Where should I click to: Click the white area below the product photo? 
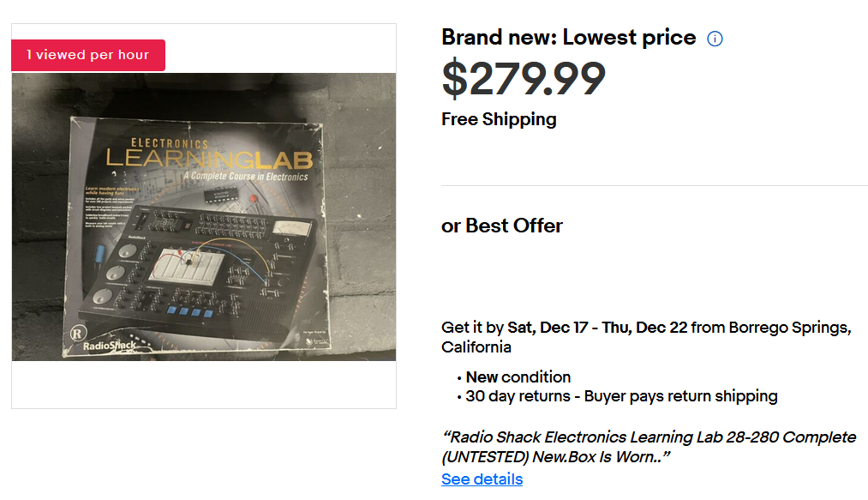204,385
